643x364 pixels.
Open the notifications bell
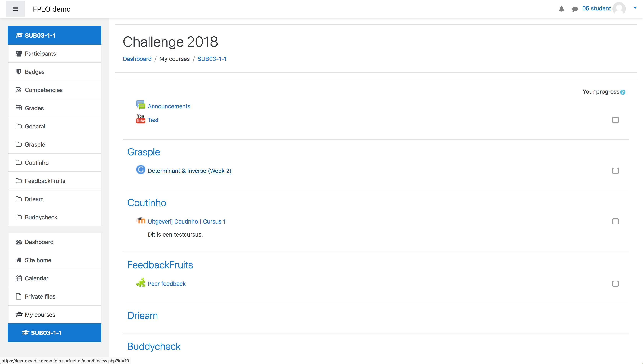[x=561, y=9]
